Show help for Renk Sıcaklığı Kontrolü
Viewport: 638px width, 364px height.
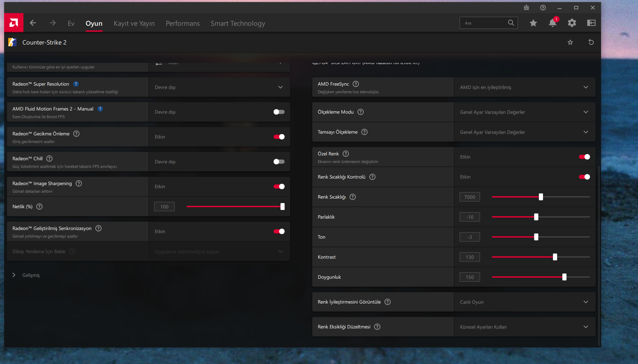click(x=372, y=177)
